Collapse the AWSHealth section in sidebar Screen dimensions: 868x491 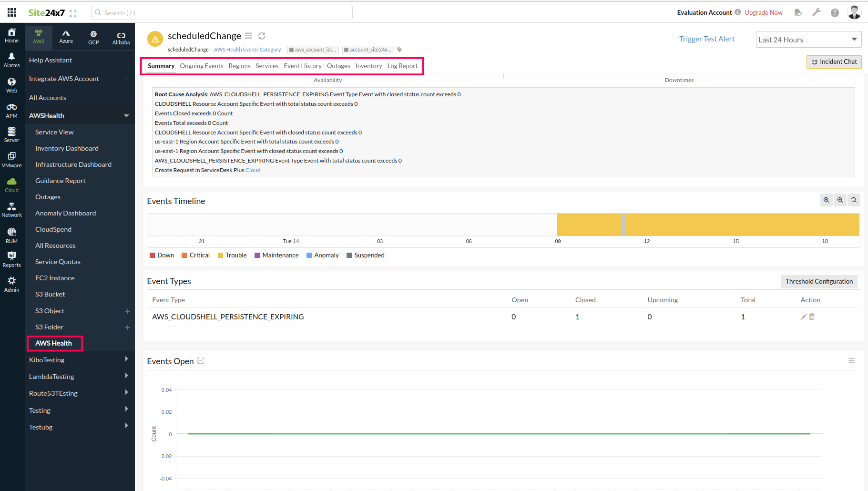click(126, 115)
